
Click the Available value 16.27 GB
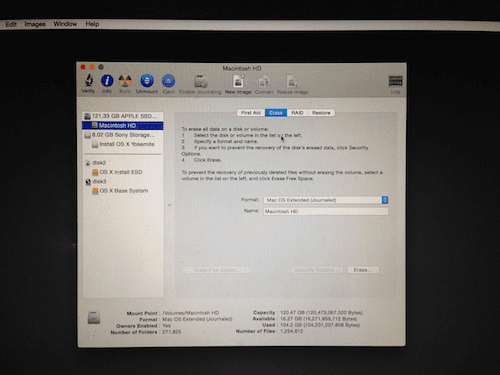coord(318,319)
